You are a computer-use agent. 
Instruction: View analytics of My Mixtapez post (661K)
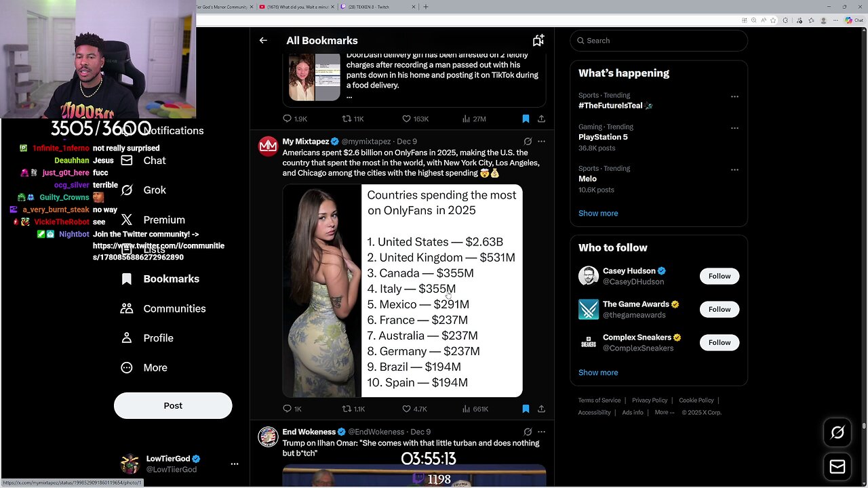[475, 409]
